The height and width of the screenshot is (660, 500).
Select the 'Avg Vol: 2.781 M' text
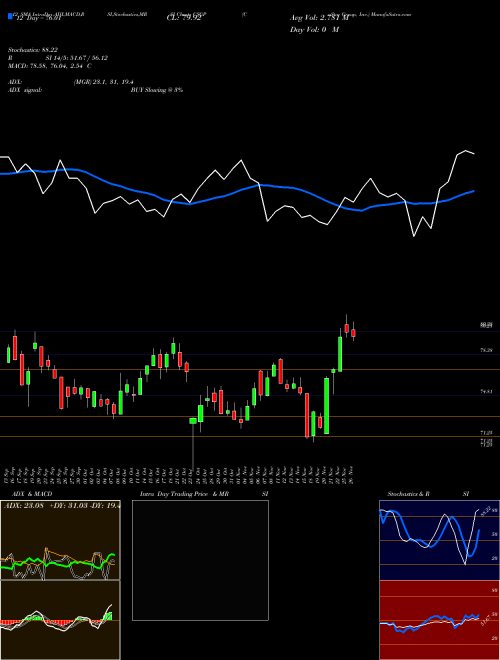(319, 18)
